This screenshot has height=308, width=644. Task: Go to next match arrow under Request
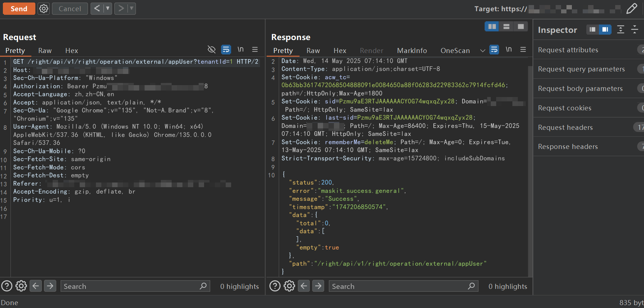click(50, 286)
